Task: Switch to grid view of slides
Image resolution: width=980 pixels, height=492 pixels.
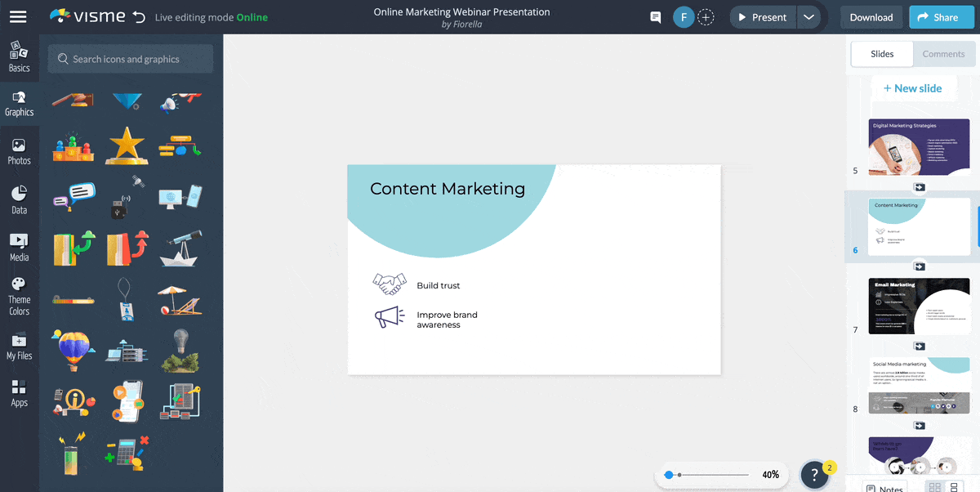Action: click(935, 486)
